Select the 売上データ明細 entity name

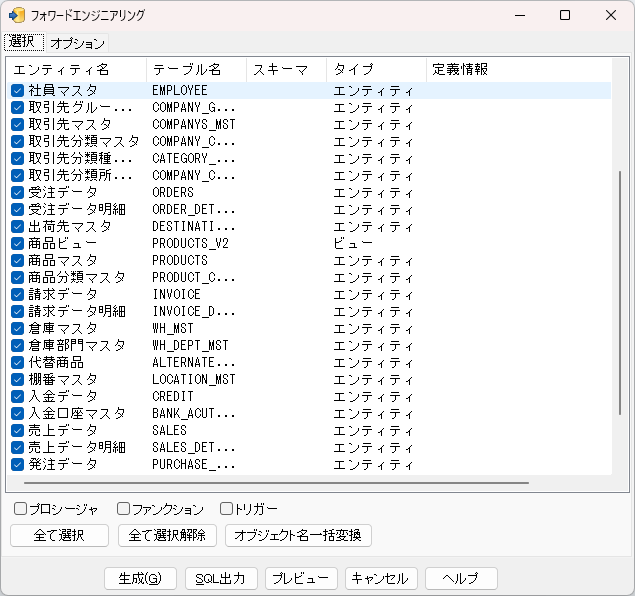77,447
